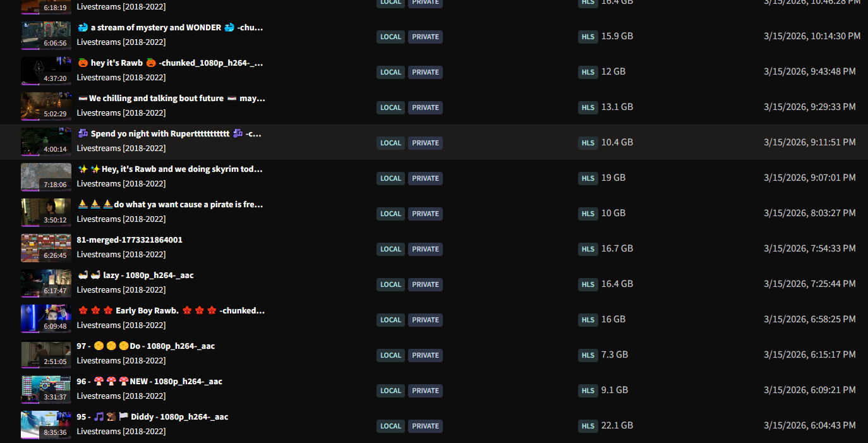
Task: Click the HLS badge next to 19 GB
Action: click(x=588, y=178)
